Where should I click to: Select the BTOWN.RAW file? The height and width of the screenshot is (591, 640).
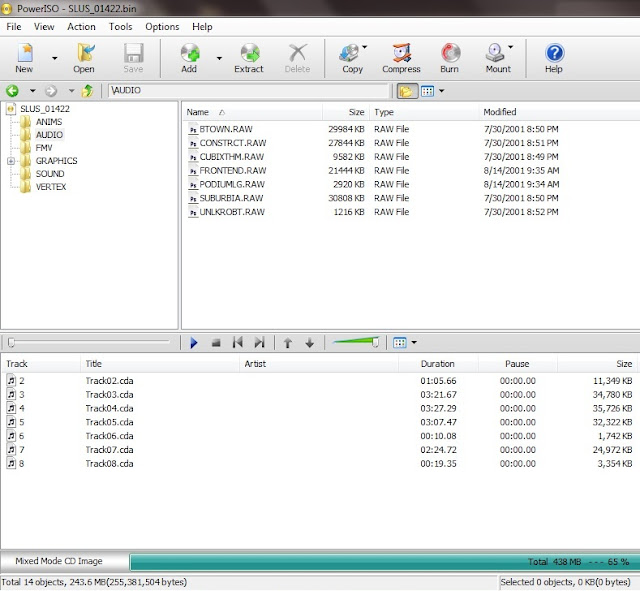point(226,129)
